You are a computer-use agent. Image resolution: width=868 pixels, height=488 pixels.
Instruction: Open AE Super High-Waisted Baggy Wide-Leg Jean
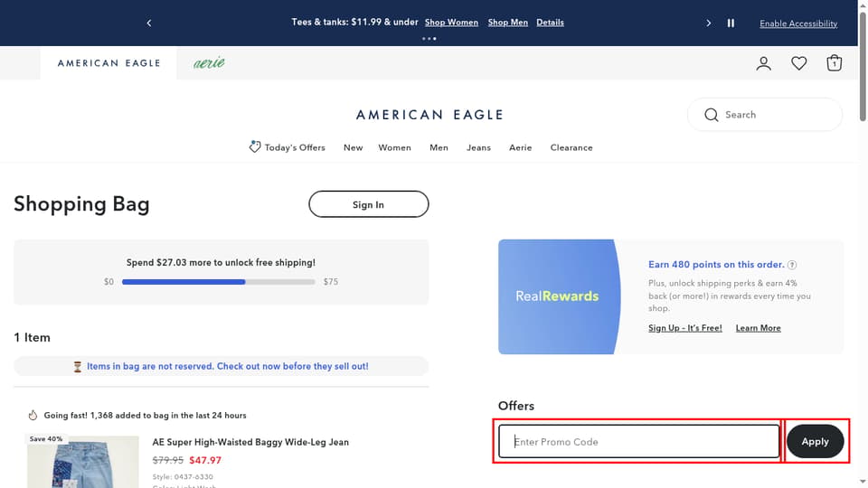250,442
